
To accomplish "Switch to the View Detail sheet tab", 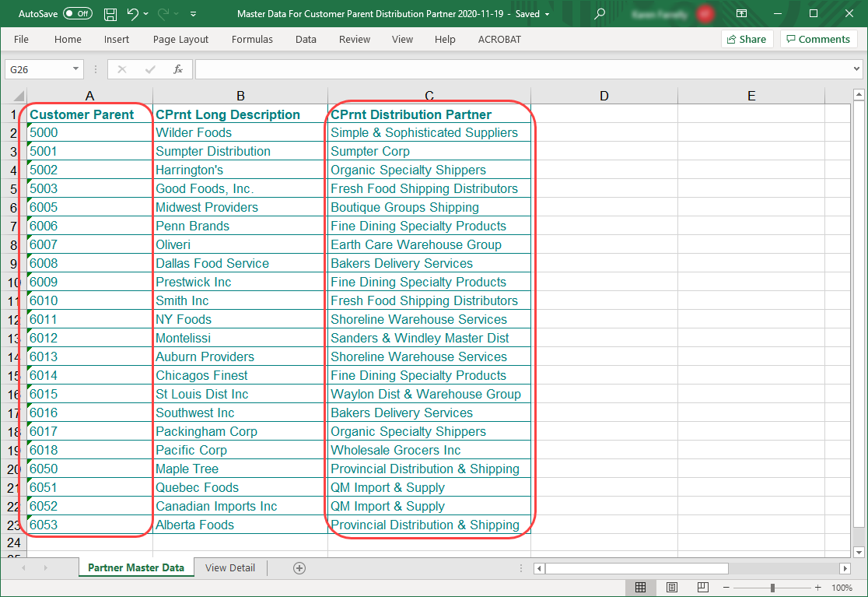I will pos(230,568).
